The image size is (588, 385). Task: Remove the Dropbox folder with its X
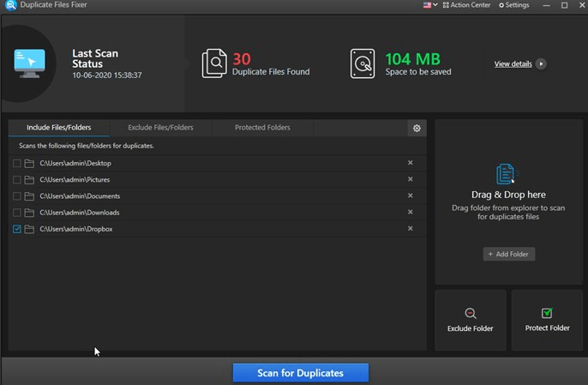411,229
